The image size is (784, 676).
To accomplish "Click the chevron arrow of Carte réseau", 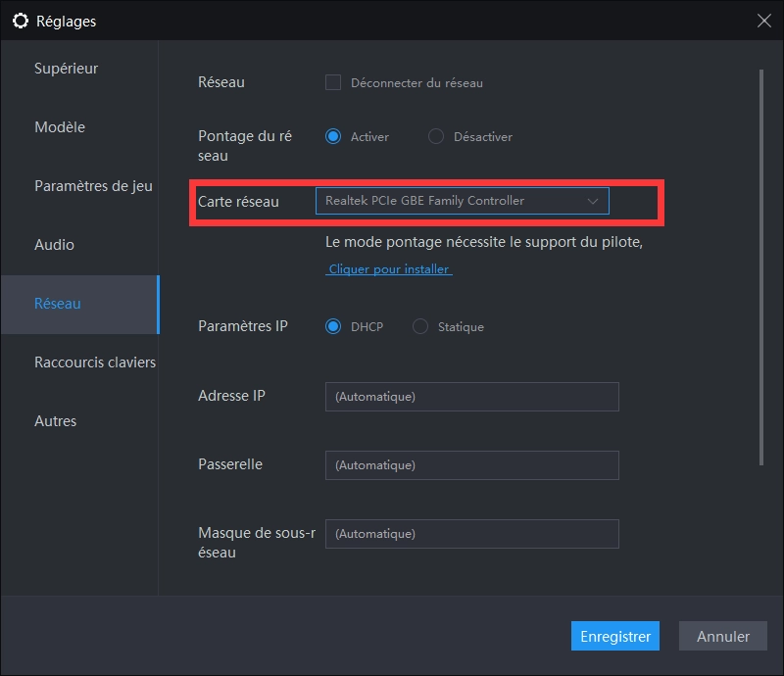I will tap(592, 201).
